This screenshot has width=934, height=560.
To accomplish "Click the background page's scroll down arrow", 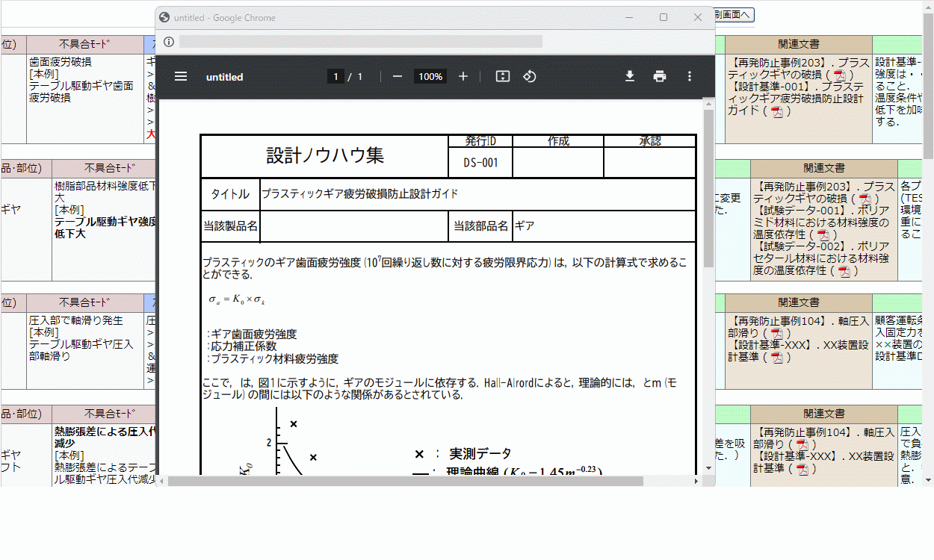I will 928,479.
